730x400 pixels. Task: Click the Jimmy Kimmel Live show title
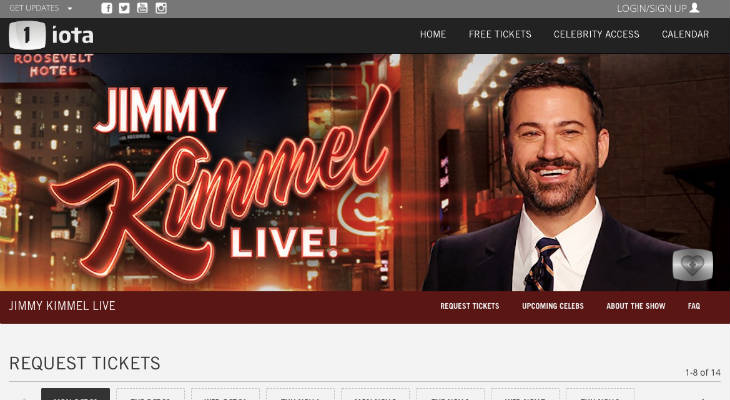[x=62, y=306]
